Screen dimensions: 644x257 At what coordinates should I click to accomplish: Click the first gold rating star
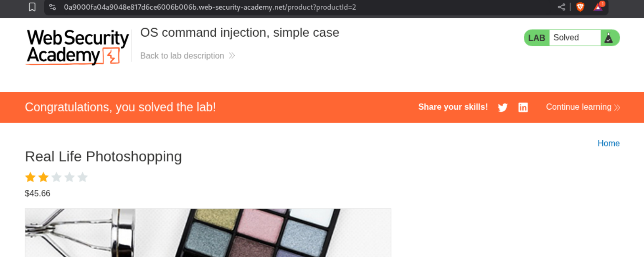pos(30,177)
